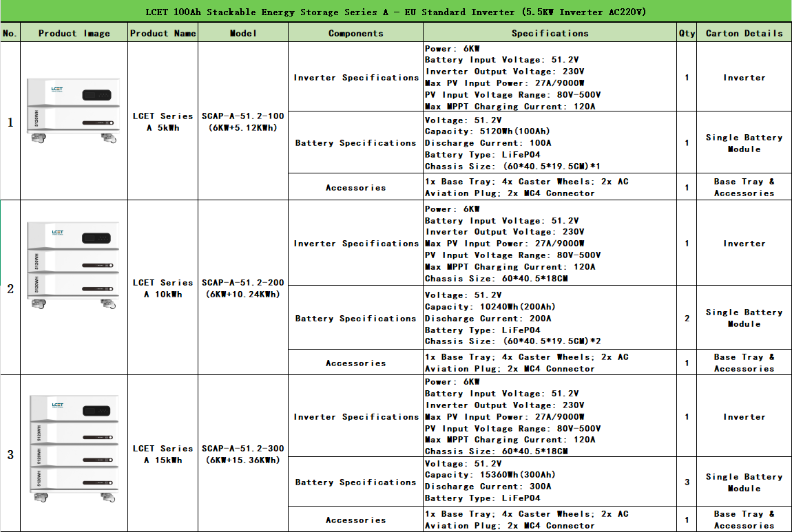Viewport: 792px width, 532px height.
Task: Click 'Discharge Current: 100A' line
Action: click(x=488, y=143)
